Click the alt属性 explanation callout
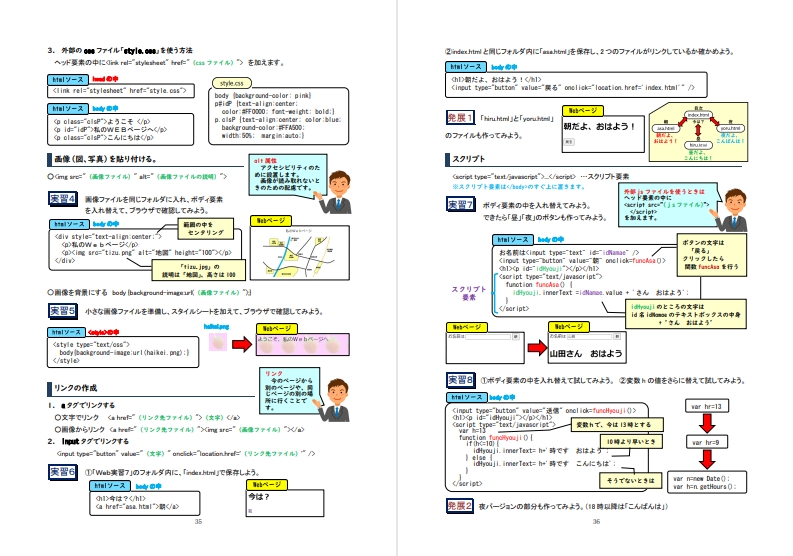793x556 pixels. click(x=288, y=175)
